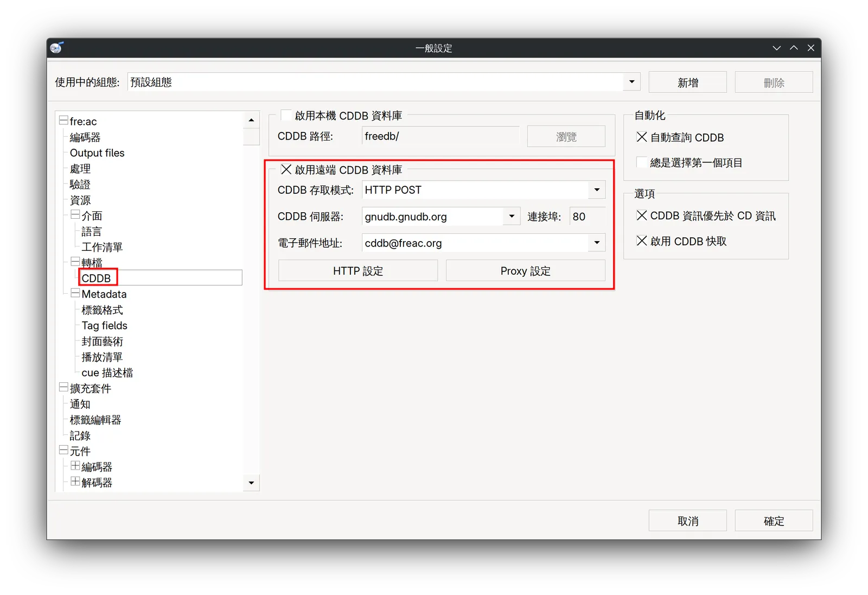This screenshot has width=868, height=595.
Task: Open the 標籤格式 settings page
Action: click(103, 310)
